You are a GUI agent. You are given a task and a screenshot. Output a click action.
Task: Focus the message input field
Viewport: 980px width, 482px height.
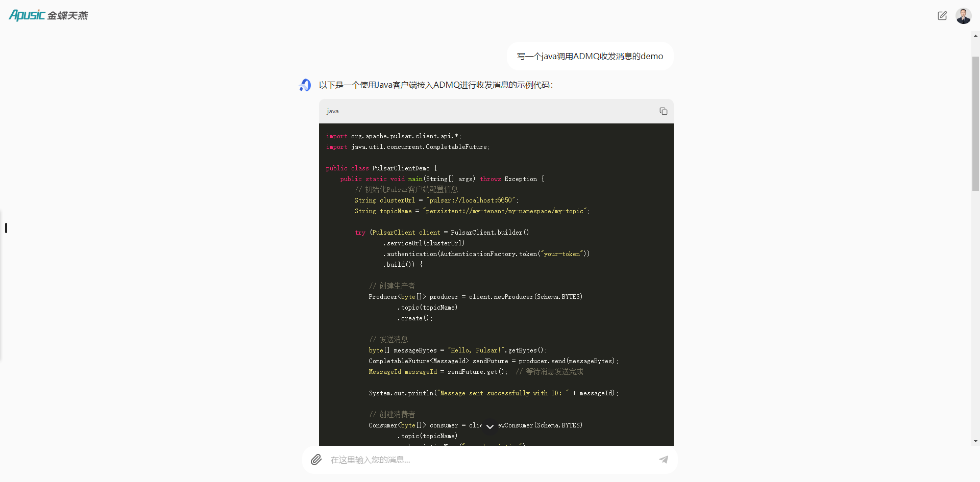[490, 460]
